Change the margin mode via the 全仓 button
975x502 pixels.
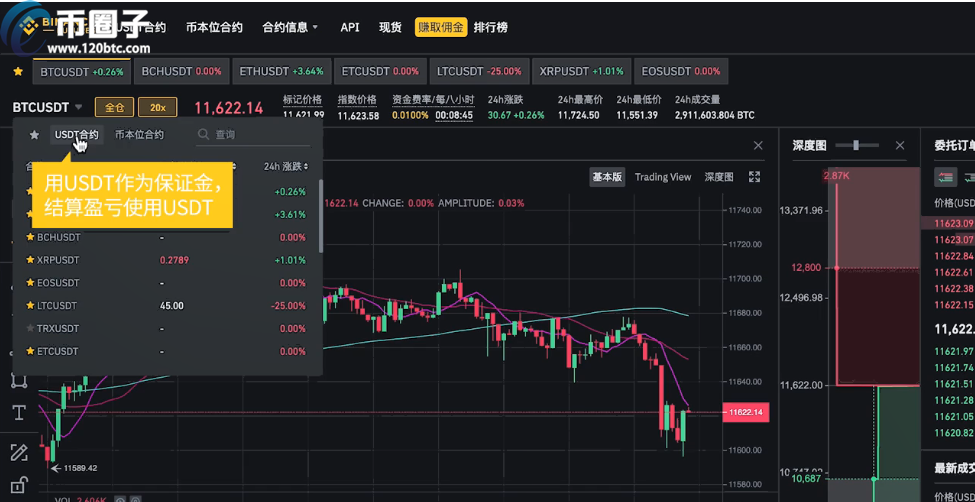(x=114, y=107)
